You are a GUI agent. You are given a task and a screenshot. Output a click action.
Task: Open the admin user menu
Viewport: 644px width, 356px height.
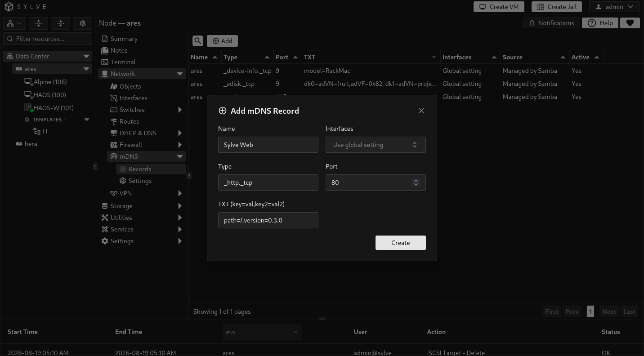tap(614, 7)
